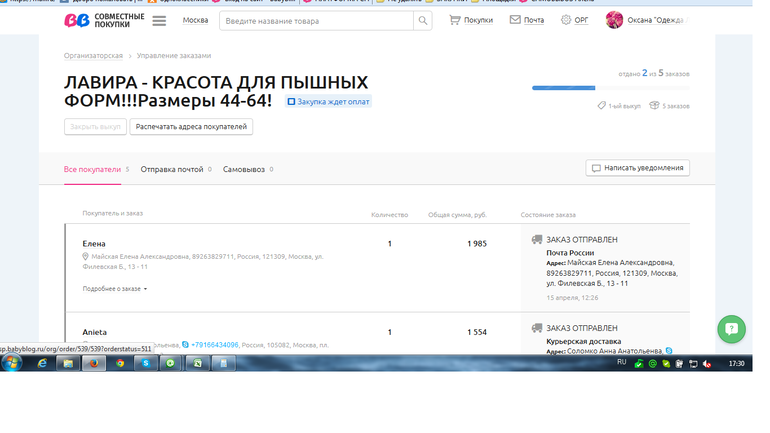Switch to the Отправка почтой tab
The height and width of the screenshot is (433, 770).
pos(172,169)
